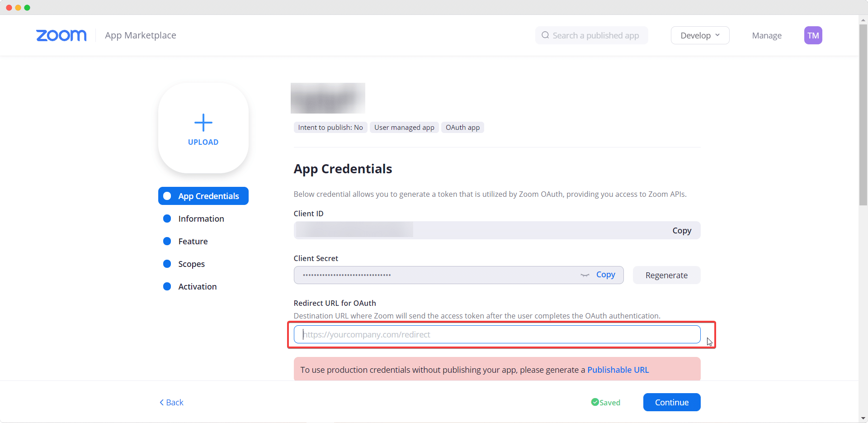The height and width of the screenshot is (423, 868).
Task: Copy the Client ID
Action: click(682, 230)
